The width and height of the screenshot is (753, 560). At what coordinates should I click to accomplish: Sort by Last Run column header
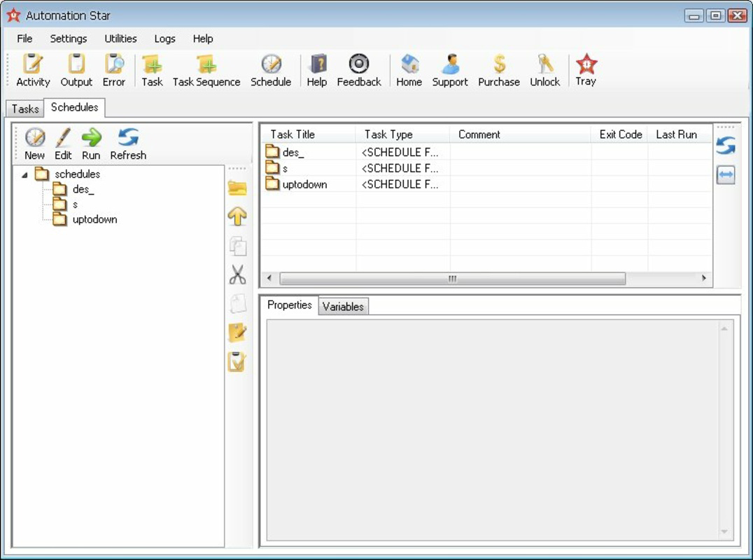680,134
